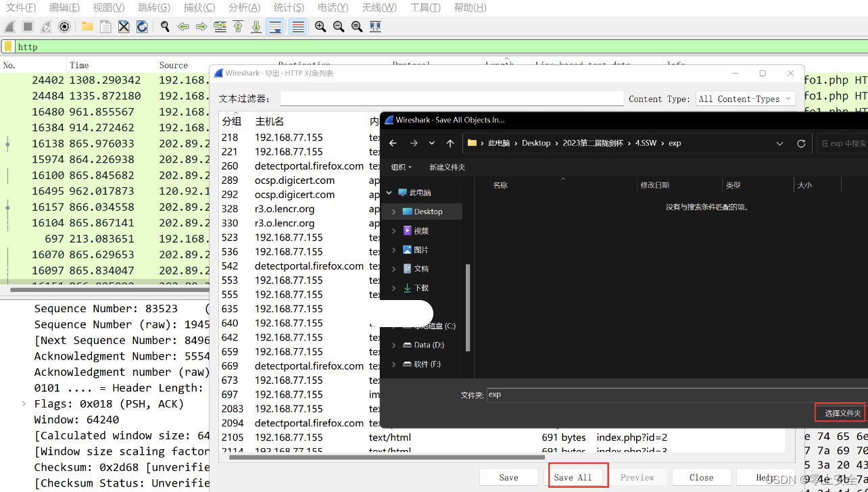Image resolution: width=868 pixels, height=492 pixels.
Task: Click the stop capture square icon
Action: 28,27
